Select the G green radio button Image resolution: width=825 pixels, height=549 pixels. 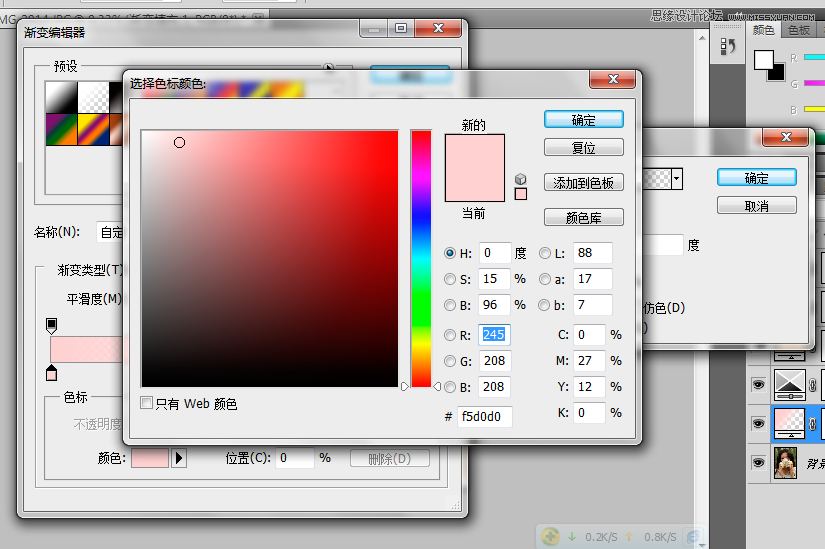click(x=450, y=361)
